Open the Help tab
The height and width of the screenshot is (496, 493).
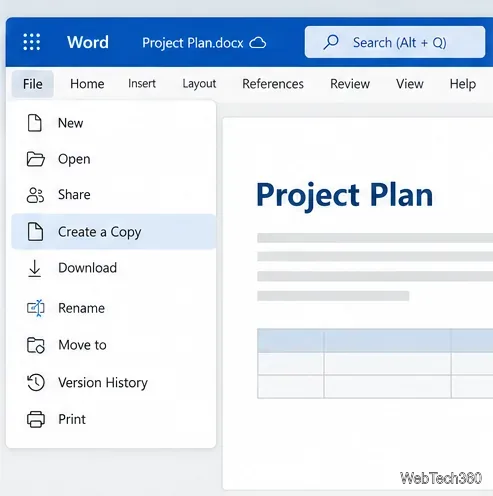[x=463, y=84]
